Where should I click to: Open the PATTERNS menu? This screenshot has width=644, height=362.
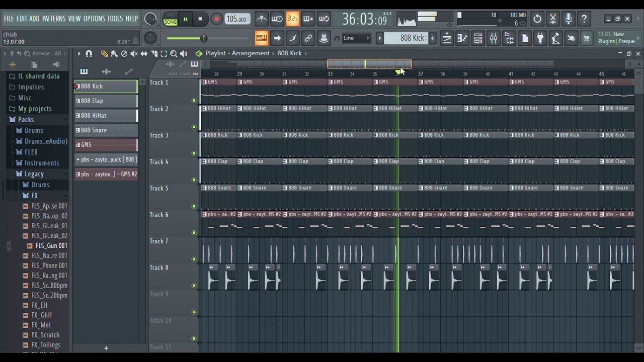tap(54, 19)
